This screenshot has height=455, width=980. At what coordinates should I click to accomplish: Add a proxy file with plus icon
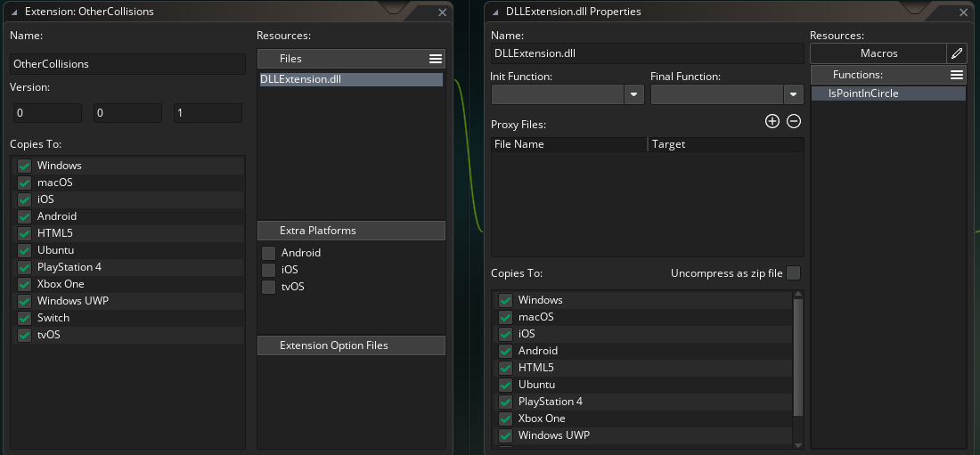click(x=772, y=121)
